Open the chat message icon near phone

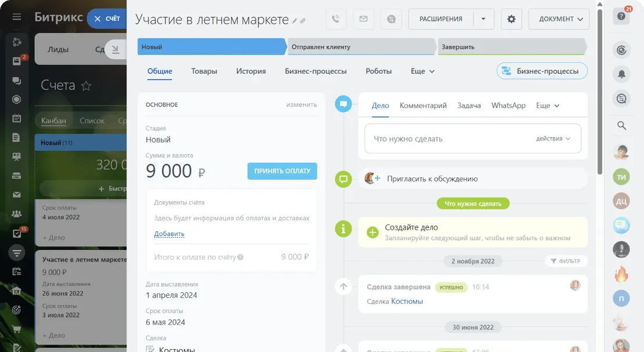click(x=392, y=19)
